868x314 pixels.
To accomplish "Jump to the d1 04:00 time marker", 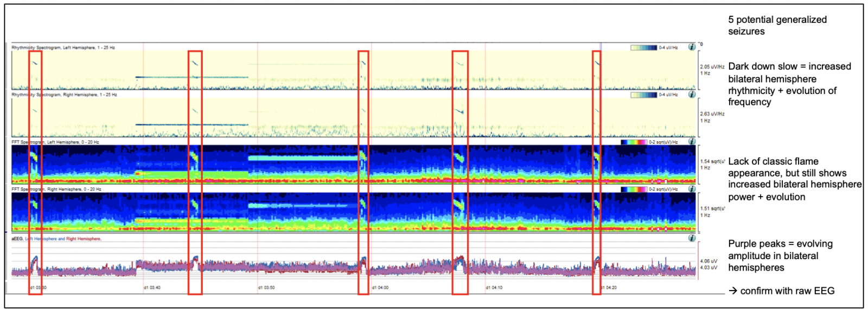I will [380, 287].
